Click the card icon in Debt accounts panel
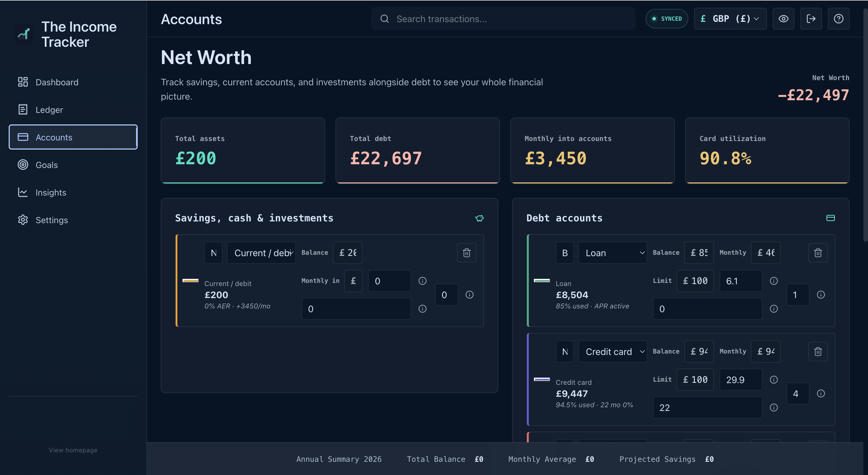This screenshot has height=475, width=868. pyautogui.click(x=831, y=218)
